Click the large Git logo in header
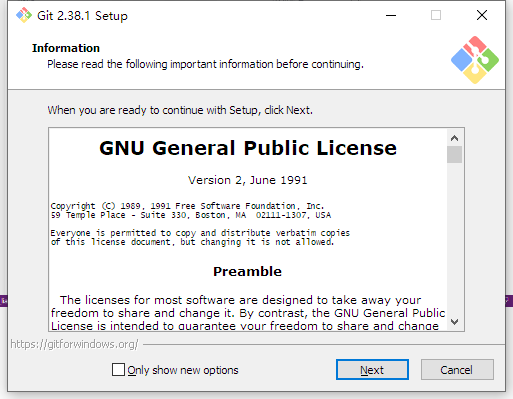This screenshot has height=399, width=513. pos(475,60)
